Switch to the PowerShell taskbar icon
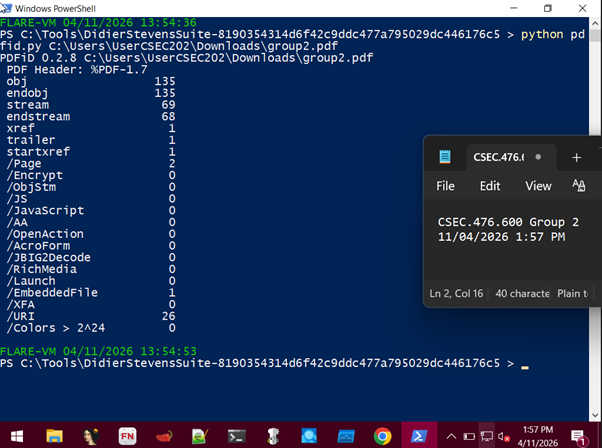Viewport: 602px width, 448px height. tap(419, 436)
